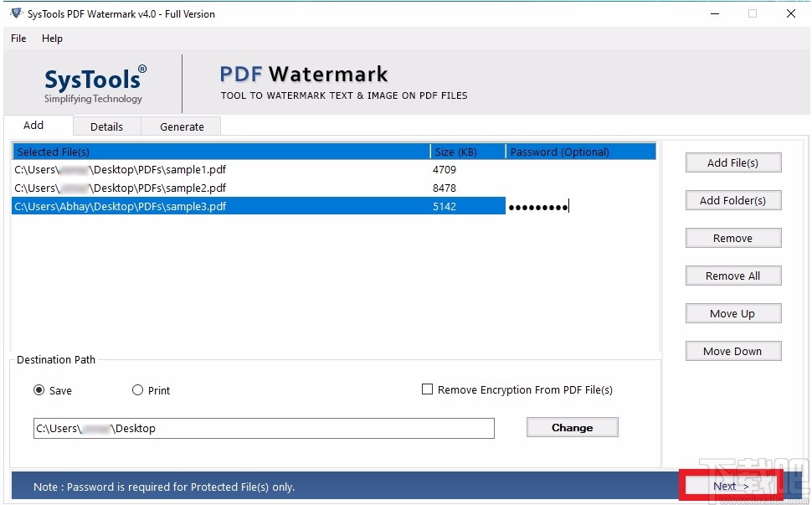812x505 pixels.
Task: Enable Remove Encryption From PDF File(s)
Action: point(428,389)
